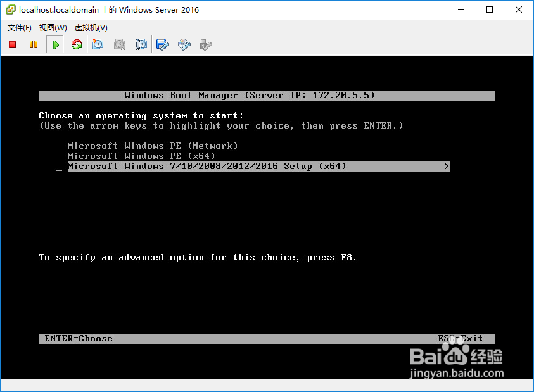Take a snapshot of the VM
This screenshot has width=534, height=392.
pyautogui.click(x=98, y=44)
